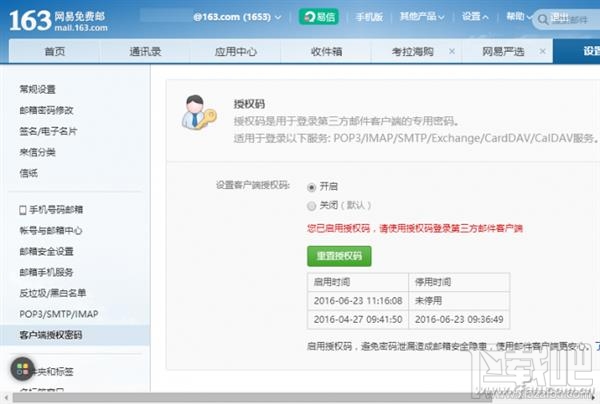Close the 网易严选 tab
This screenshot has width=600, height=404.
click(x=542, y=51)
